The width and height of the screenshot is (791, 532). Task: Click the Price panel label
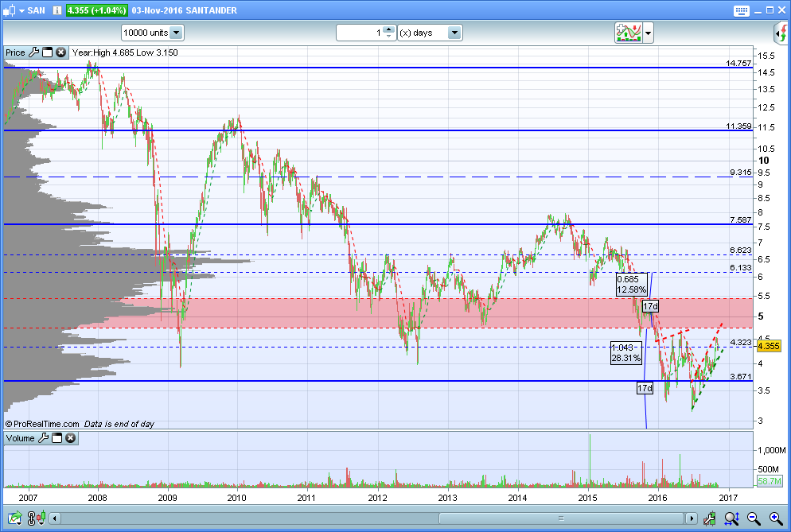[x=15, y=52]
